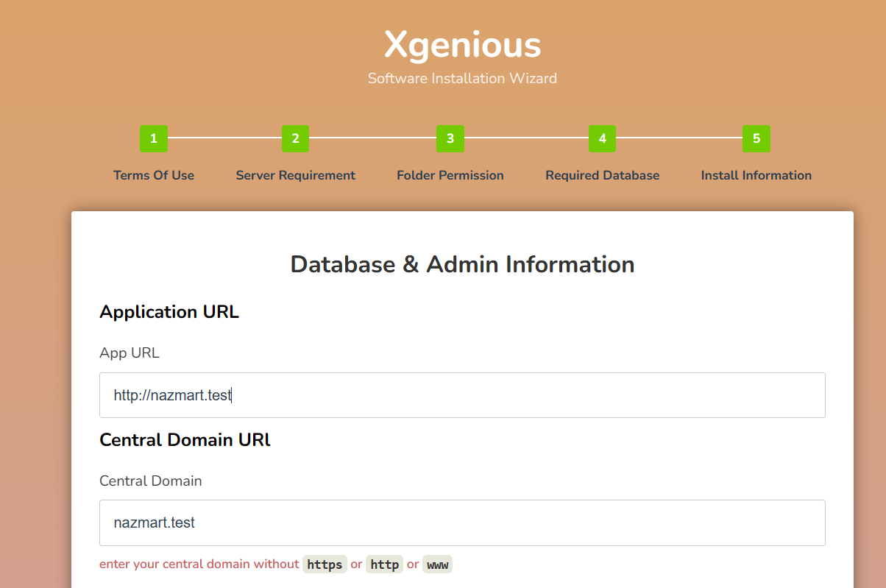Click the progress line between steps 2 and 3
This screenshot has height=588, width=886.
click(x=372, y=138)
